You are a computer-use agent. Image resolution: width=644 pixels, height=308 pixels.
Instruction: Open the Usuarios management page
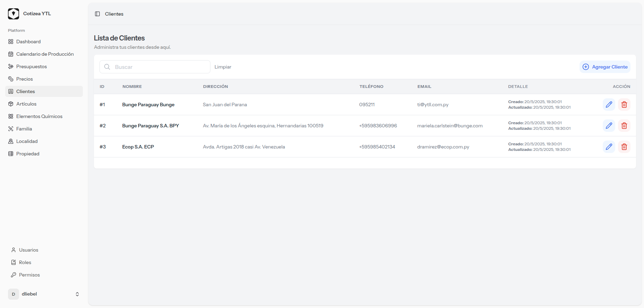tap(28, 250)
